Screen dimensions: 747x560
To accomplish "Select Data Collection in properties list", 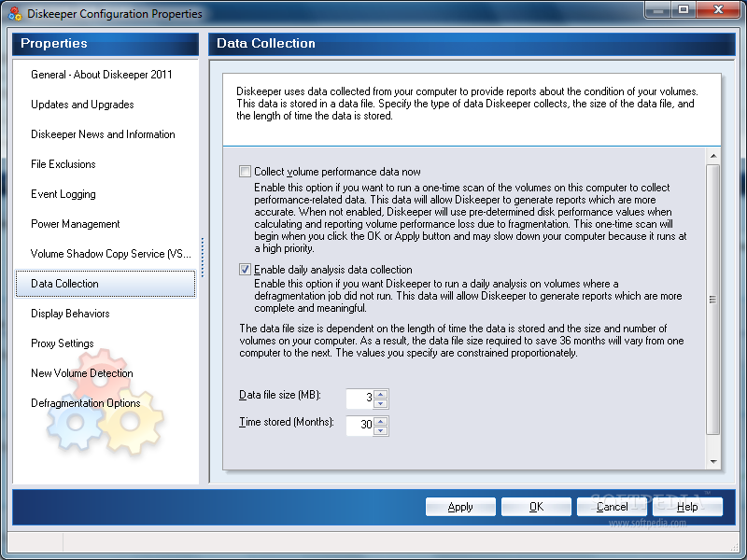I will pyautogui.click(x=106, y=284).
